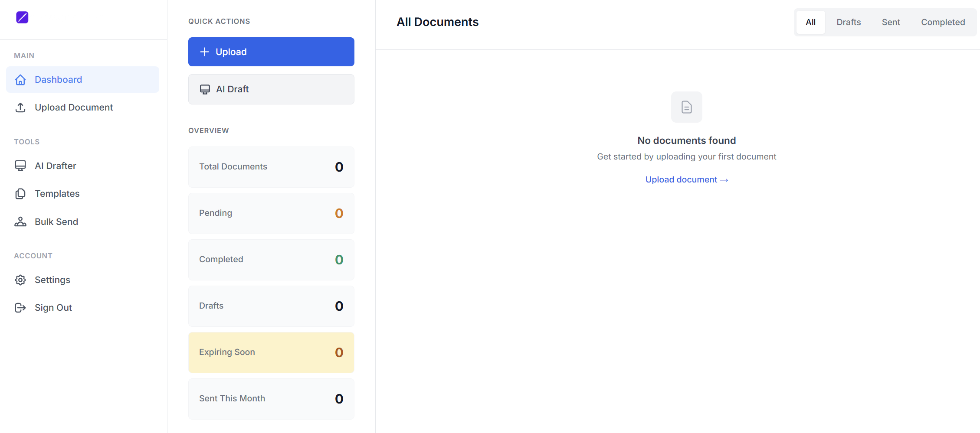The width and height of the screenshot is (980, 433).
Task: Follow the Upload document link
Action: point(686,180)
